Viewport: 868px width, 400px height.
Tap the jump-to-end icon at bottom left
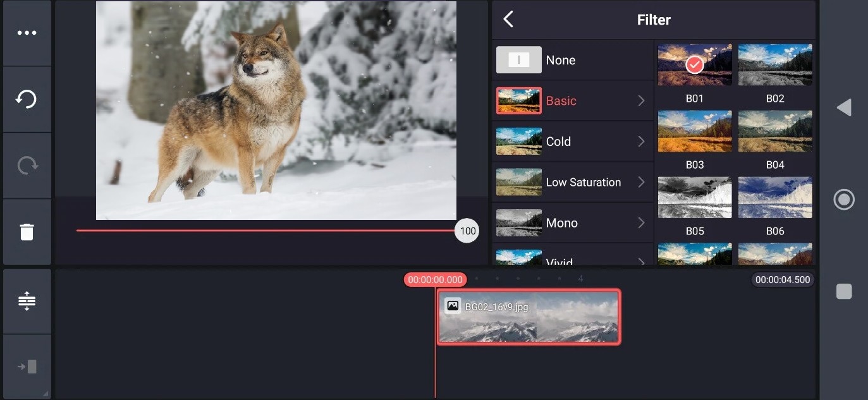point(27,367)
